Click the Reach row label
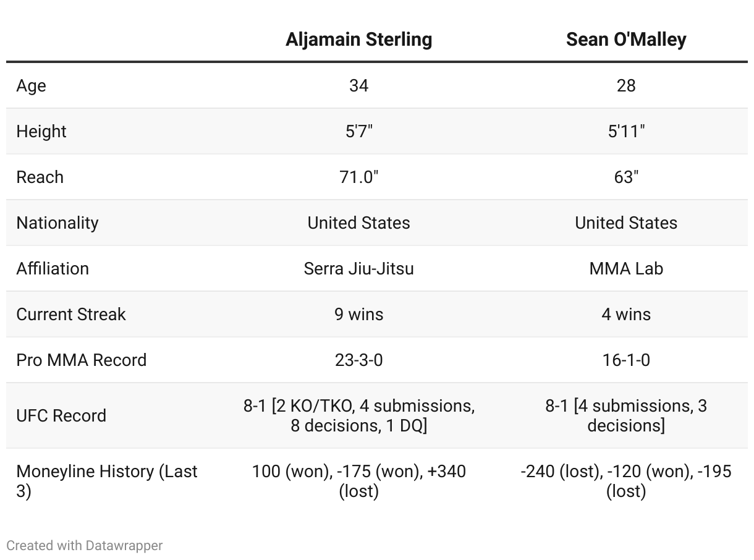754x560 pixels. coord(40,177)
